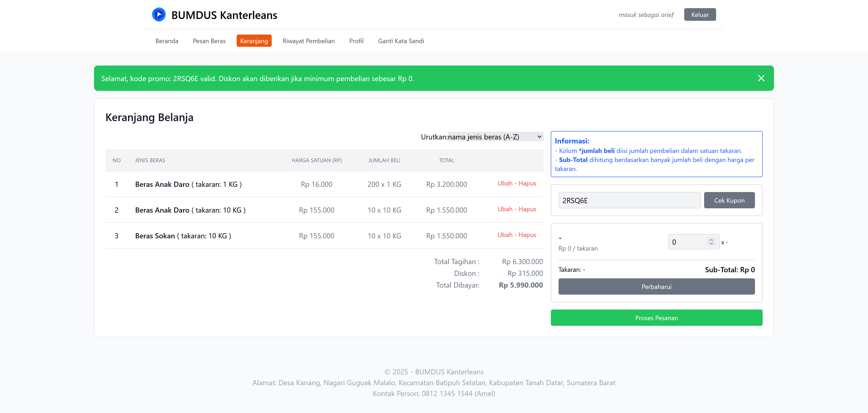This screenshot has height=413, width=868.
Task: Open Riwayat Pembelian page
Action: point(309,41)
